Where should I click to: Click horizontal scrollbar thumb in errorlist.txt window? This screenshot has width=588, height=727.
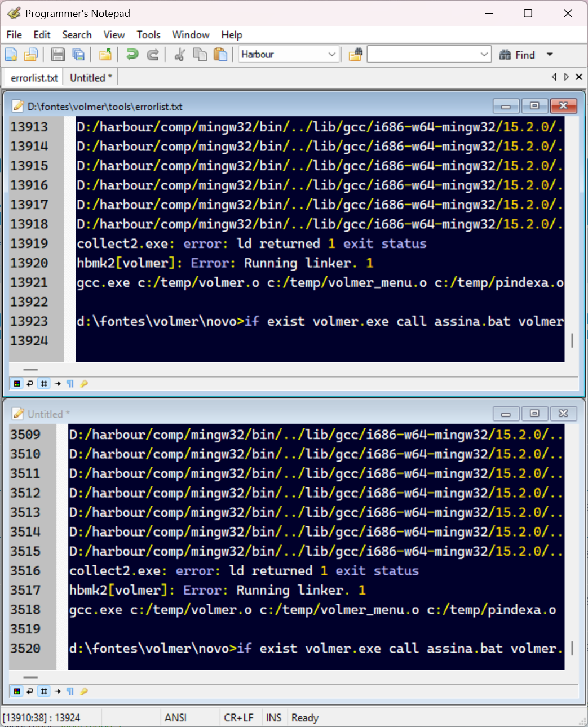pos(30,370)
